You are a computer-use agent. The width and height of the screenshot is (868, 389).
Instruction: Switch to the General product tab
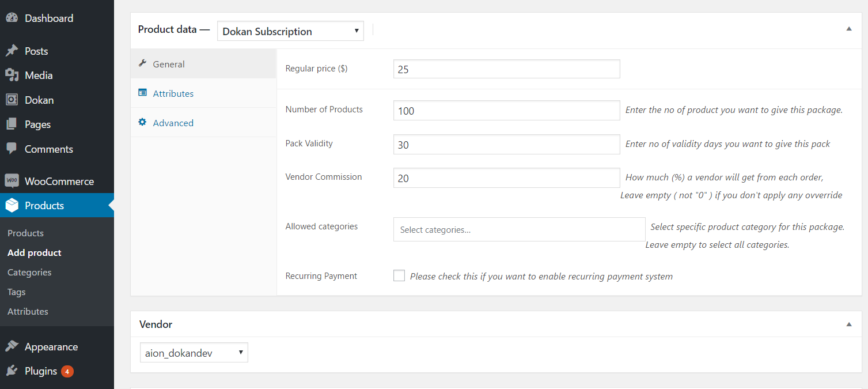pyautogui.click(x=203, y=64)
